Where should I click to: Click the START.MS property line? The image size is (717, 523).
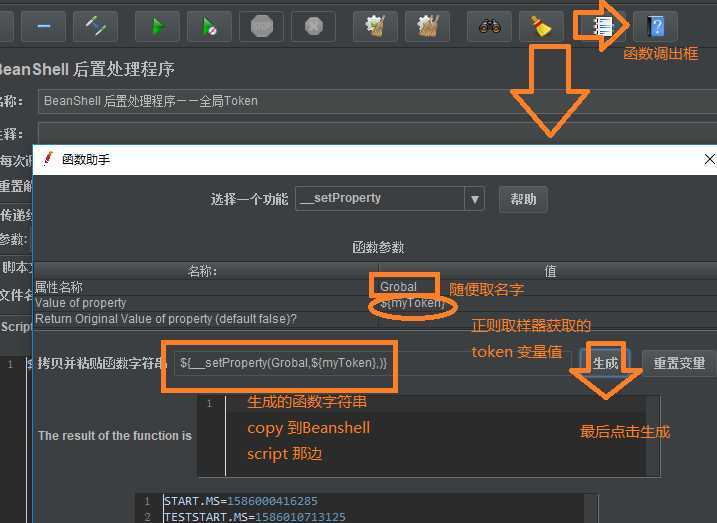(x=241, y=501)
